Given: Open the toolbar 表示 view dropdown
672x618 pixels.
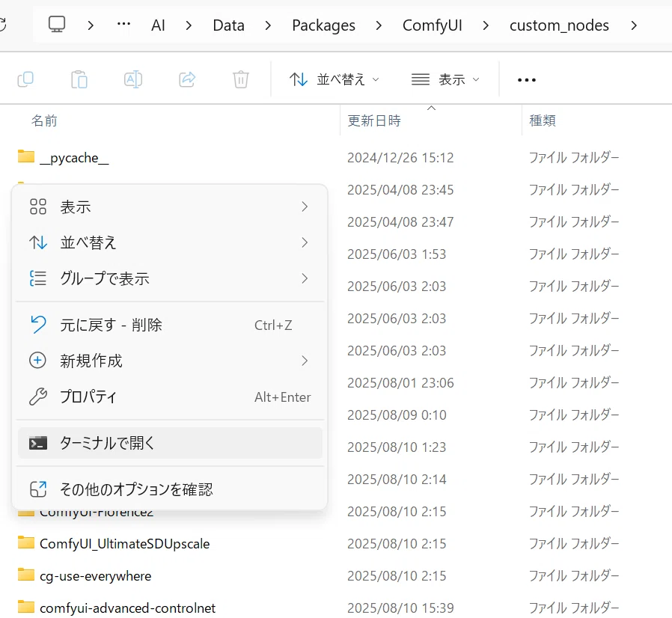Looking at the screenshot, I should click(x=445, y=80).
